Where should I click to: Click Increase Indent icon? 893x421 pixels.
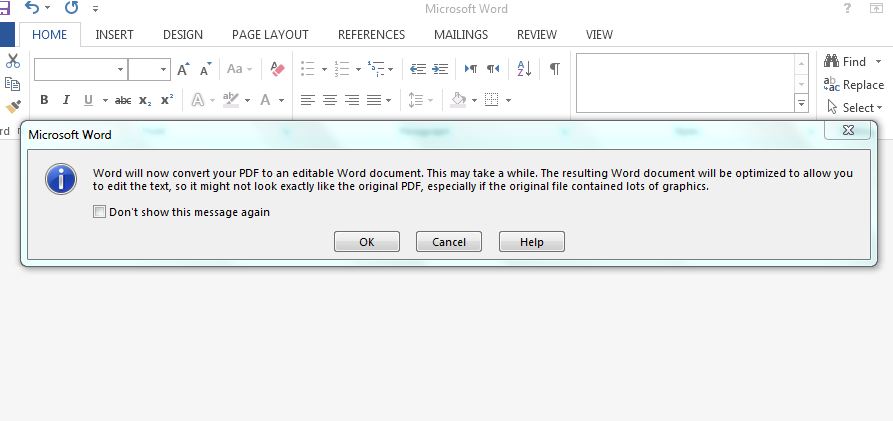(440, 69)
